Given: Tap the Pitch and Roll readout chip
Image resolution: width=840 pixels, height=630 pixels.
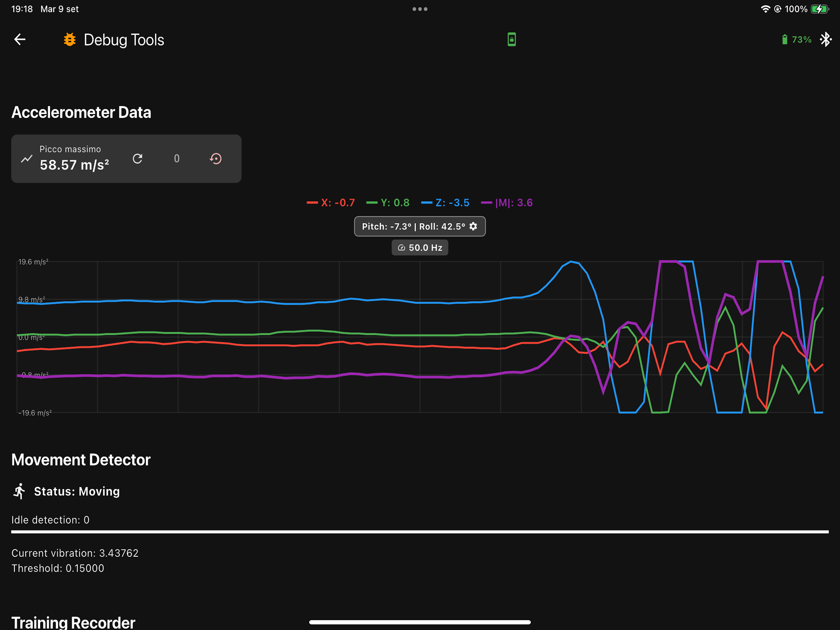Looking at the screenshot, I should [420, 226].
